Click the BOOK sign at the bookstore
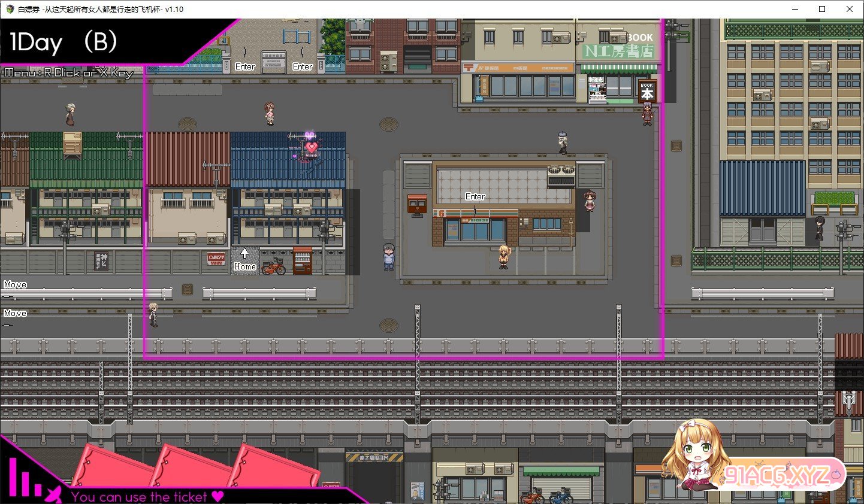This screenshot has width=864, height=504. point(647,91)
